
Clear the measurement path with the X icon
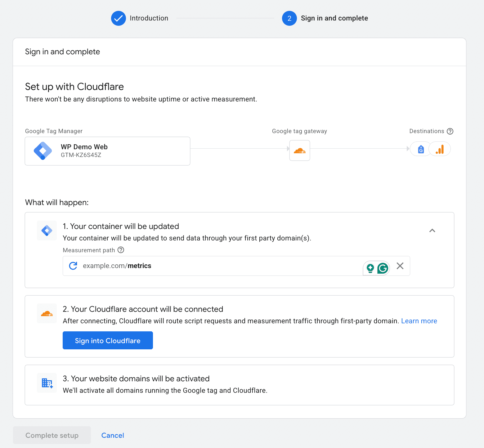coord(400,266)
